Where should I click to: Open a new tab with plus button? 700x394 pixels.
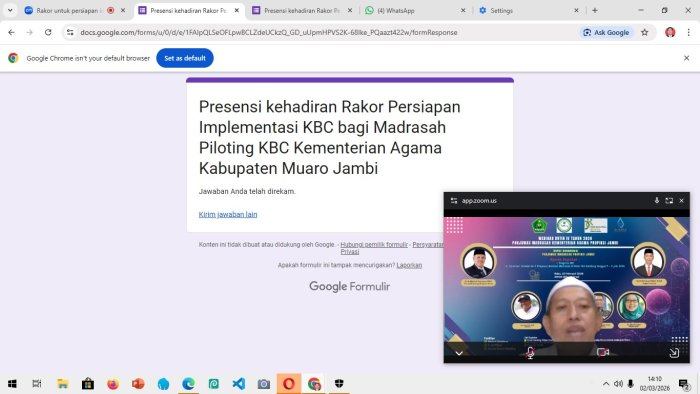tap(595, 10)
